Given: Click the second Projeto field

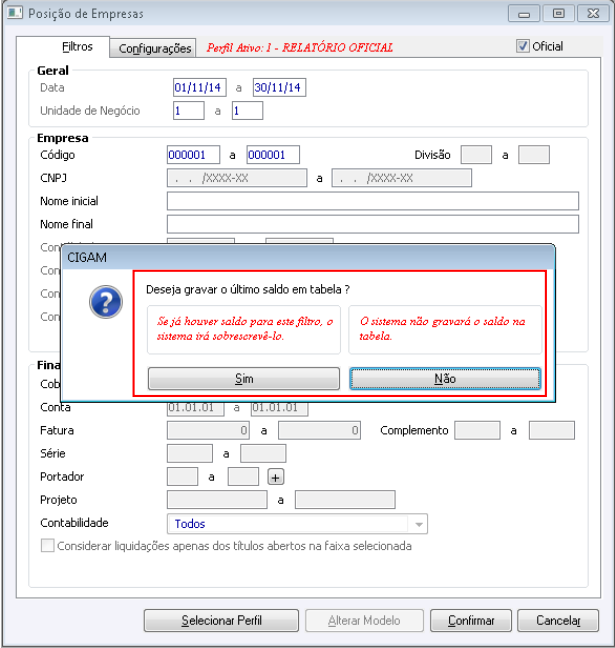Looking at the screenshot, I should 345,500.
